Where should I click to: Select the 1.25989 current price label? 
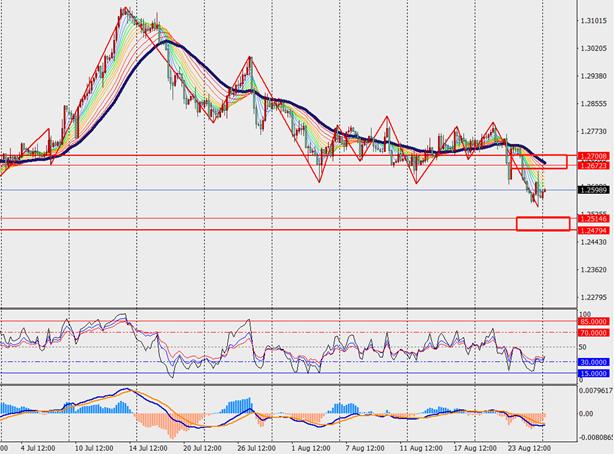[x=594, y=190]
